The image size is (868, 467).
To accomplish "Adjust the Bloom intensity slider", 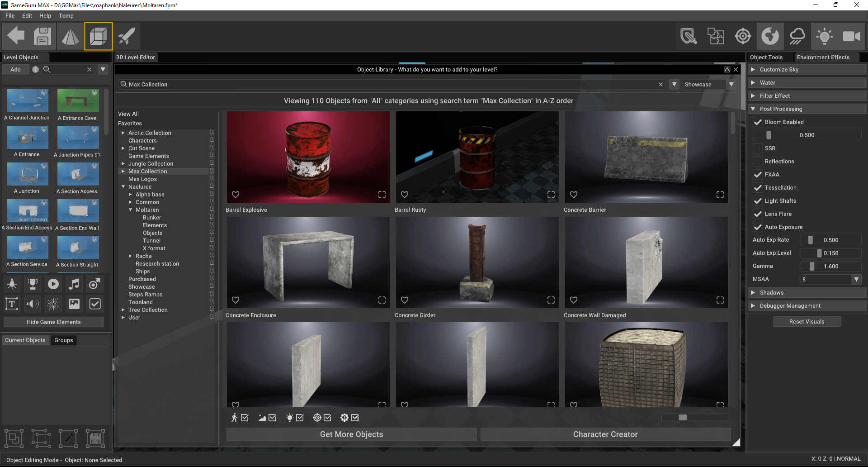I will pyautogui.click(x=769, y=135).
